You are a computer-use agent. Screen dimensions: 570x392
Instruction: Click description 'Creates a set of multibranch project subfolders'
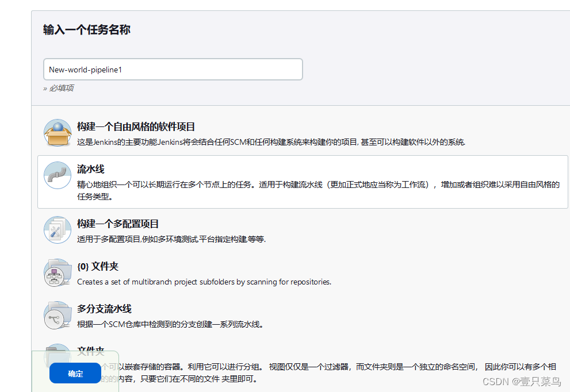204,282
